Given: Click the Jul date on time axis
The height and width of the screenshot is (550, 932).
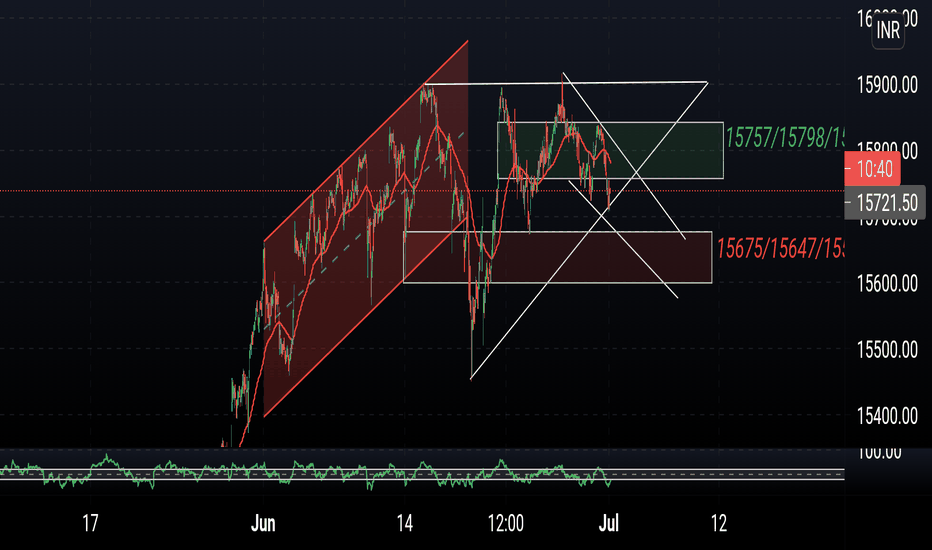Looking at the screenshot, I should (609, 523).
